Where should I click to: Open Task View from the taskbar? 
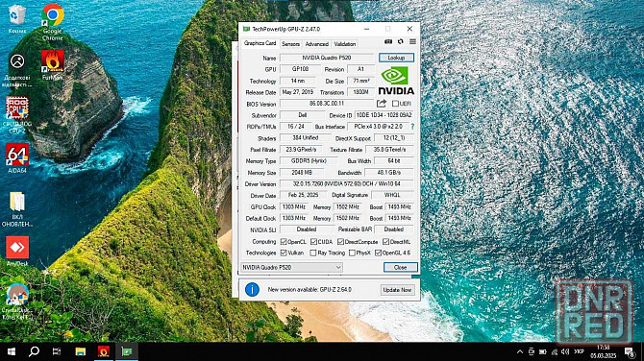[57, 351]
